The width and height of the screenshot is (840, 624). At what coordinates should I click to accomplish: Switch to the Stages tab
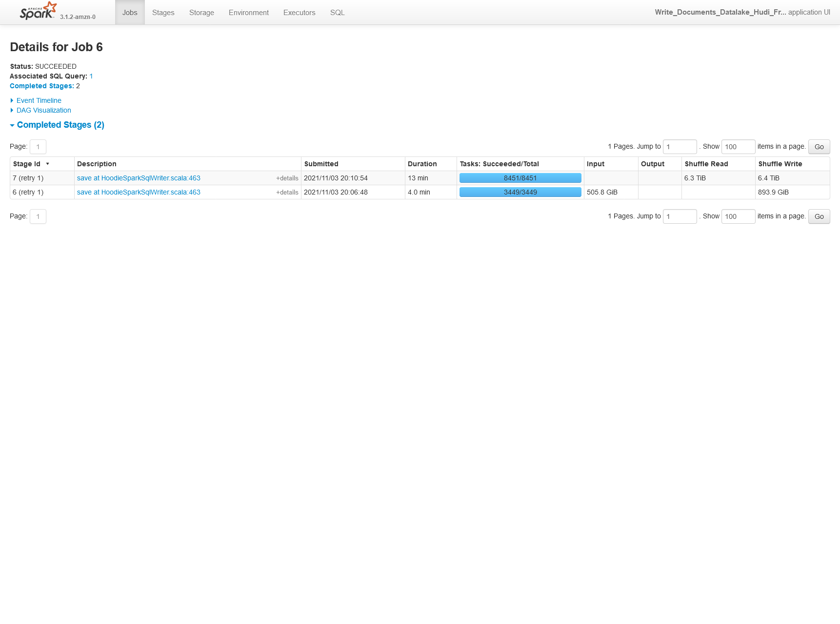click(163, 12)
